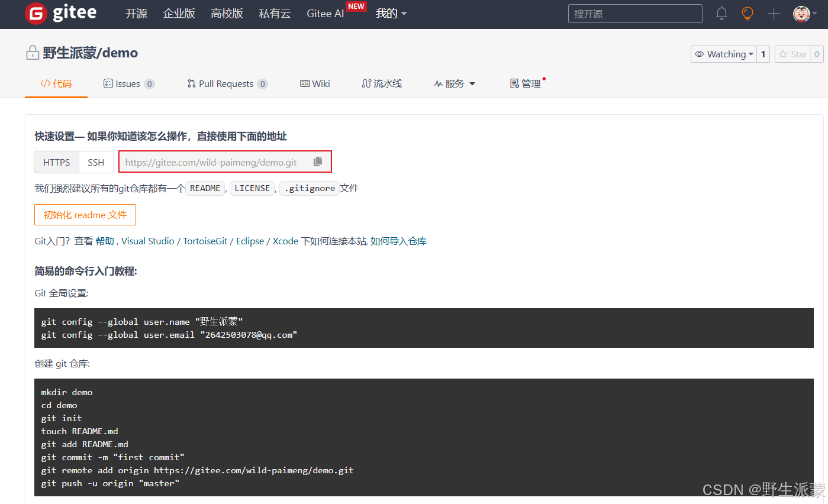Expand the Watching dropdown
Screen dimensions: 828x504
click(724, 54)
